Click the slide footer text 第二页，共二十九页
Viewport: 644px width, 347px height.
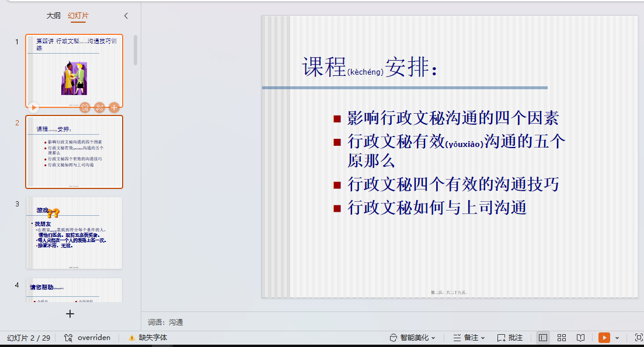[449, 292]
